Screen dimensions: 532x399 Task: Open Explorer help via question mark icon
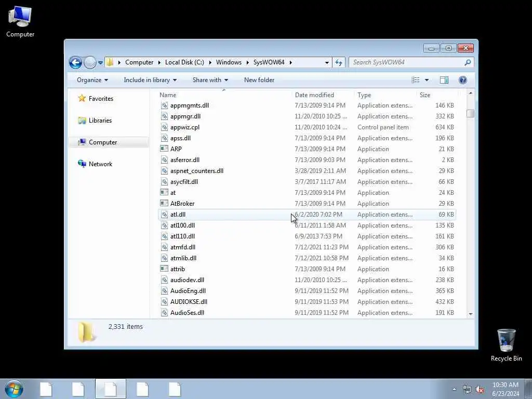pyautogui.click(x=463, y=80)
